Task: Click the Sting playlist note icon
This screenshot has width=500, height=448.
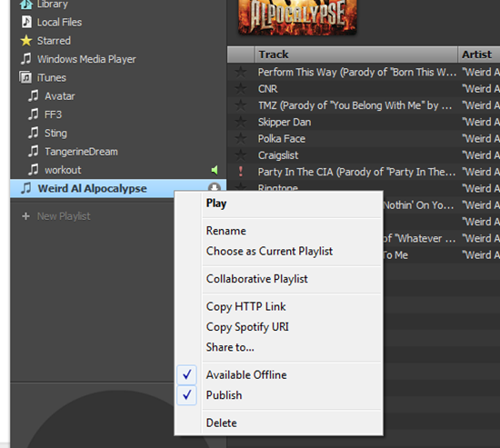Action: point(34,133)
